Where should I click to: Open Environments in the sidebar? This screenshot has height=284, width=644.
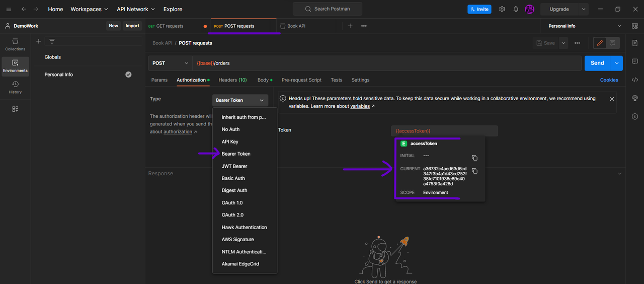(x=15, y=66)
